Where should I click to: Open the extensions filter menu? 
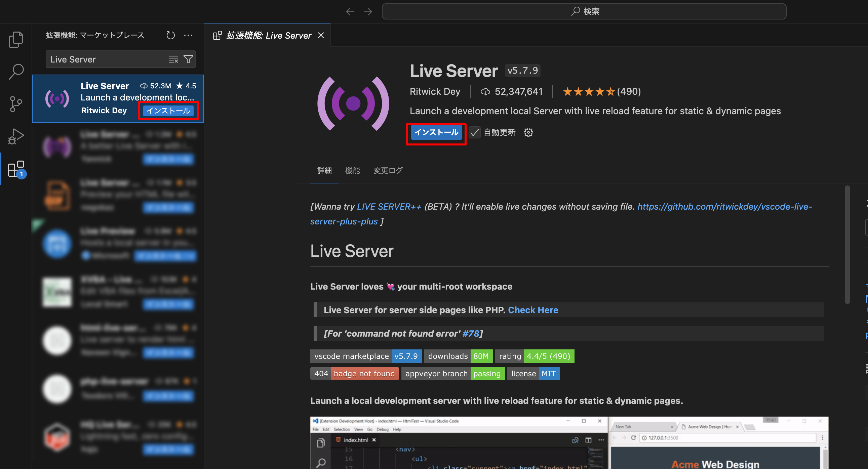pos(188,59)
